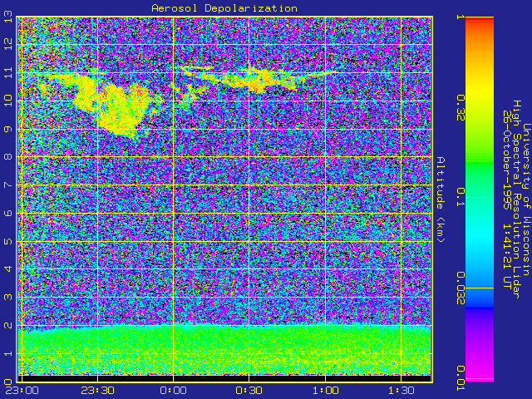Click the '26-October-1995 1:41:21 UT' timestamp
Viewport: 532px width, 399px height.
(x=506, y=199)
